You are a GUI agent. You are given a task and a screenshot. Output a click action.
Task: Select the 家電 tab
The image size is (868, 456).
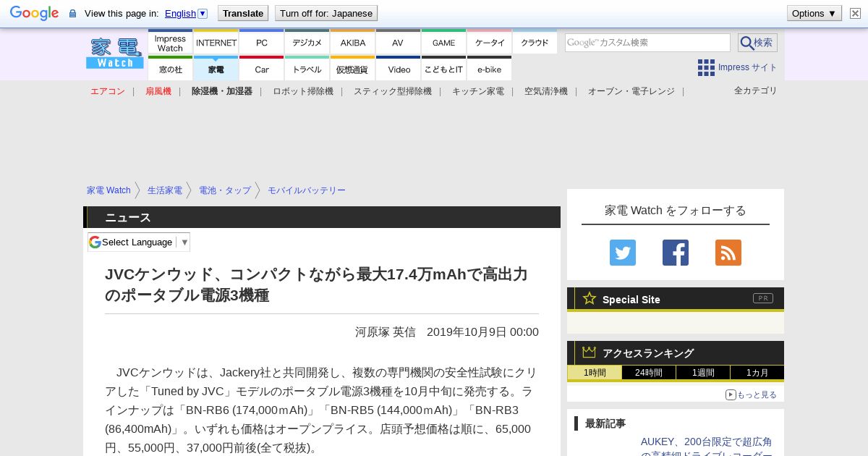click(x=216, y=69)
